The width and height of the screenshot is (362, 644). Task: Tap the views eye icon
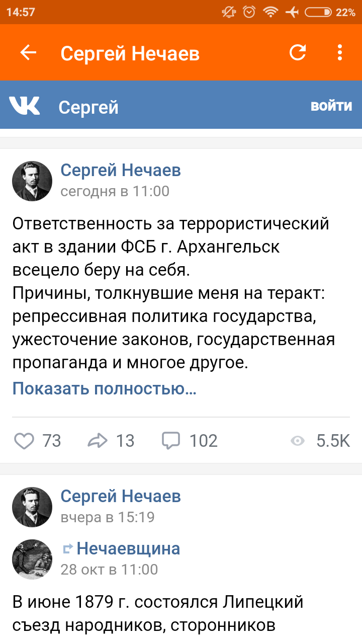point(298,441)
